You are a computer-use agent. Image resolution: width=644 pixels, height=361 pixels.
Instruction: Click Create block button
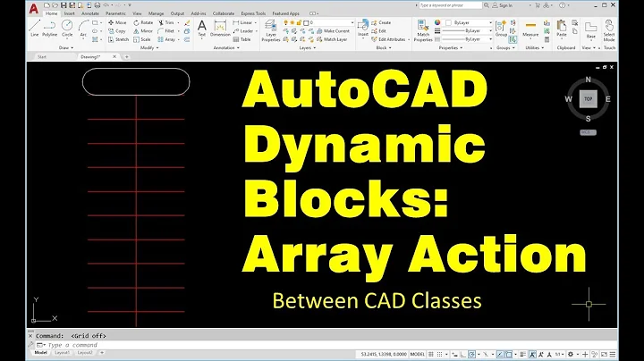click(x=381, y=22)
